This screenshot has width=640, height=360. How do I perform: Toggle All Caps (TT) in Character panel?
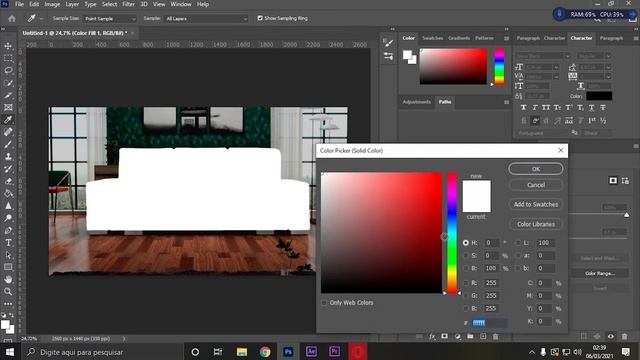pos(546,107)
